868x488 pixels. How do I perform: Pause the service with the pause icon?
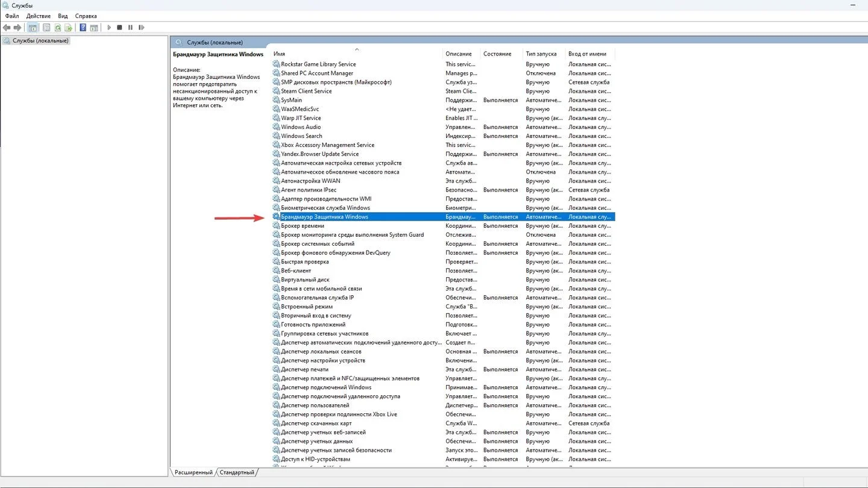pos(130,28)
